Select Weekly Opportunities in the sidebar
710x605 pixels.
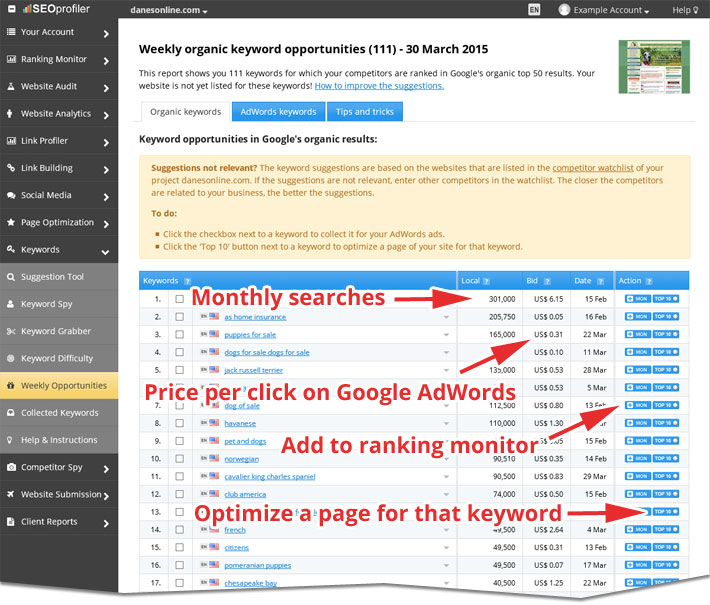59,385
